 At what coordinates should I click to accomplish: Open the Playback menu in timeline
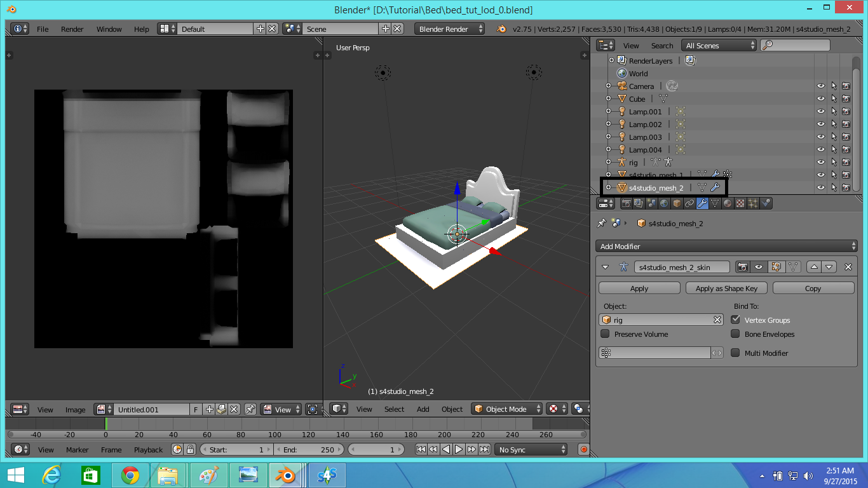(x=148, y=450)
